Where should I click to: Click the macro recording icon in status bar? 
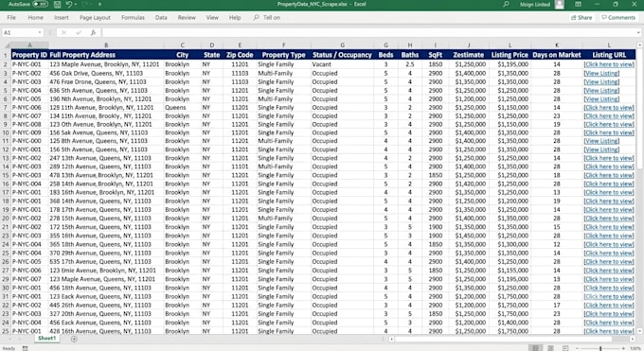[x=25, y=348]
